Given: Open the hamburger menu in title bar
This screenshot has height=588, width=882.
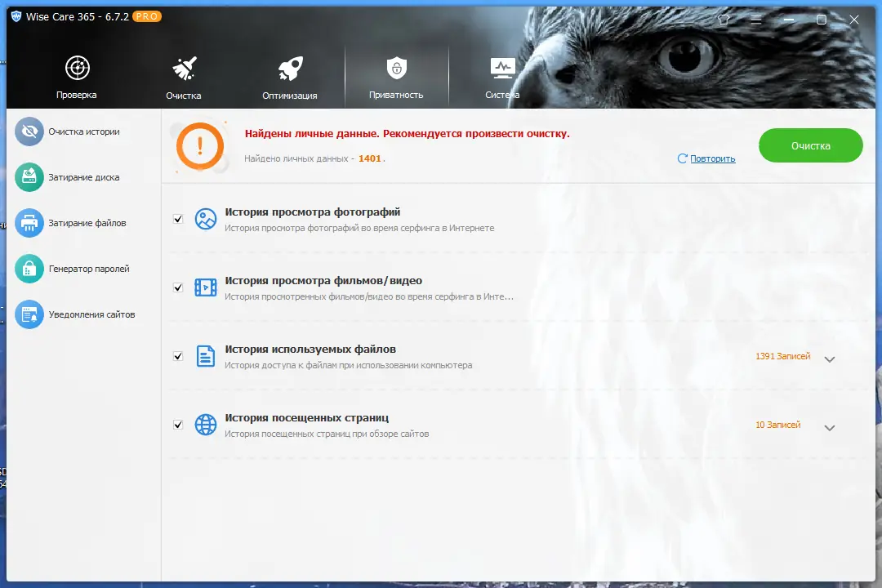Looking at the screenshot, I should click(756, 20).
